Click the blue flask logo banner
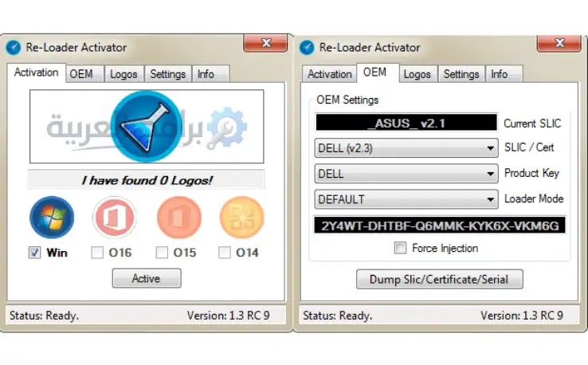This screenshot has height=365, width=588. pyautogui.click(x=147, y=127)
